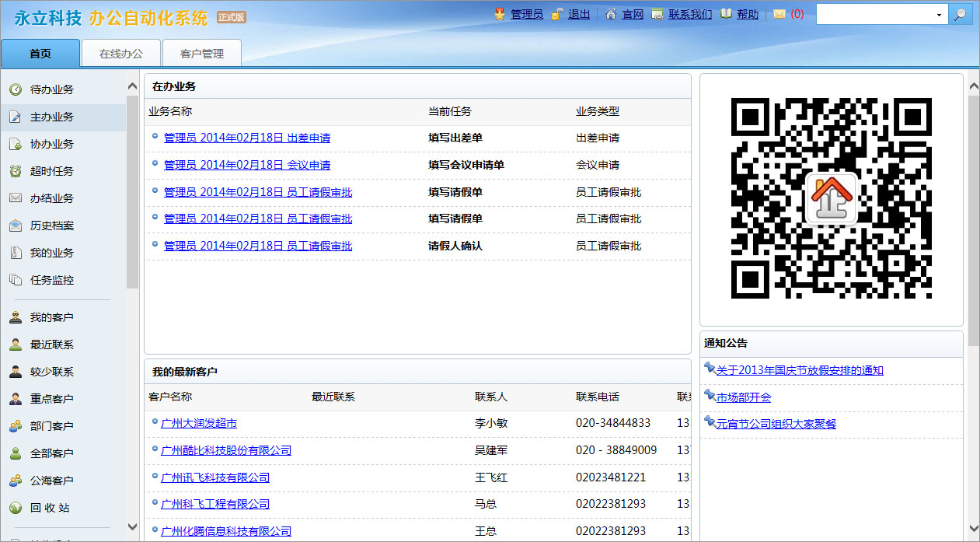Image resolution: width=980 pixels, height=542 pixels.
Task: Click the 协办业务 sidebar icon
Action: [16, 144]
